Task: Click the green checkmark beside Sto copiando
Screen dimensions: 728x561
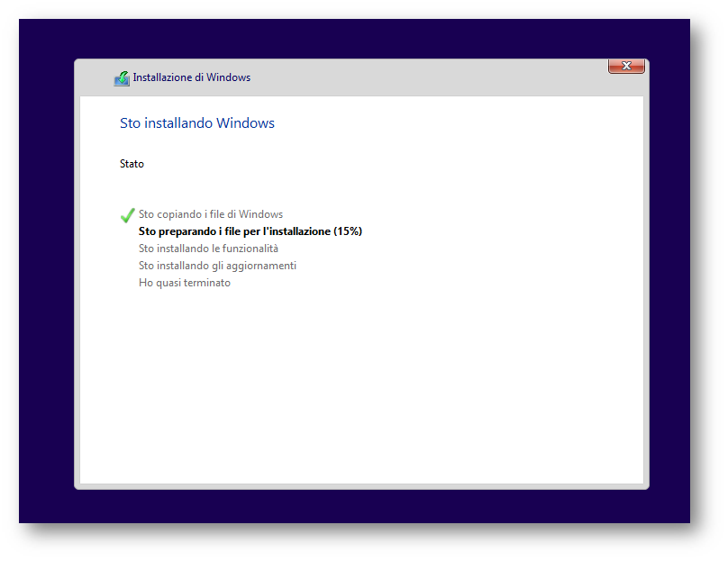Action: (x=127, y=215)
